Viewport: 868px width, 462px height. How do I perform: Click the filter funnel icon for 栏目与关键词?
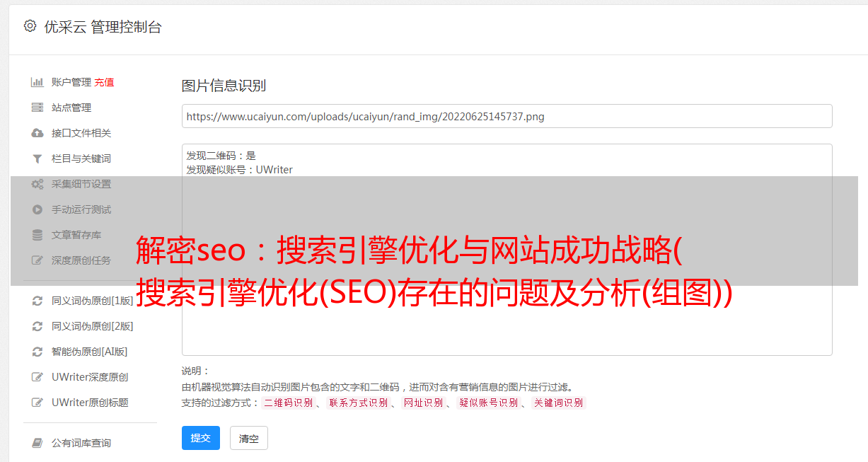click(x=37, y=158)
